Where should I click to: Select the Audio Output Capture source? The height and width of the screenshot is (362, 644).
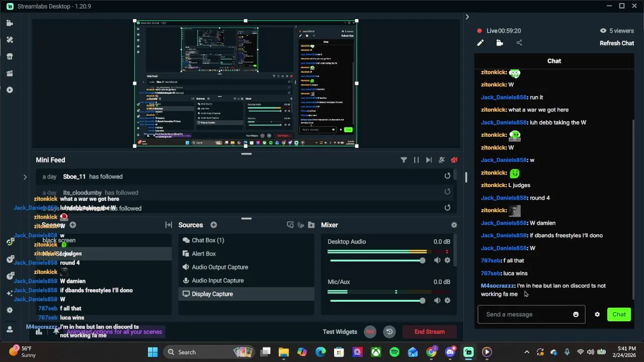(x=246, y=267)
